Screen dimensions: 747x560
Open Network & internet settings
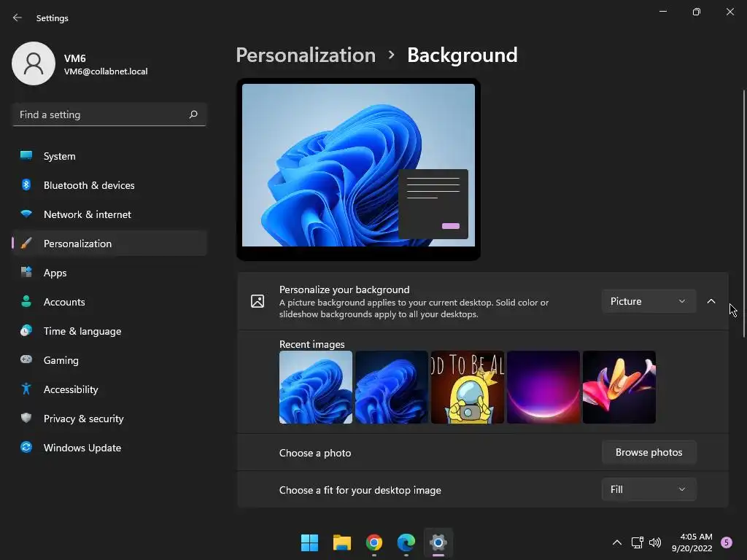tap(109, 214)
